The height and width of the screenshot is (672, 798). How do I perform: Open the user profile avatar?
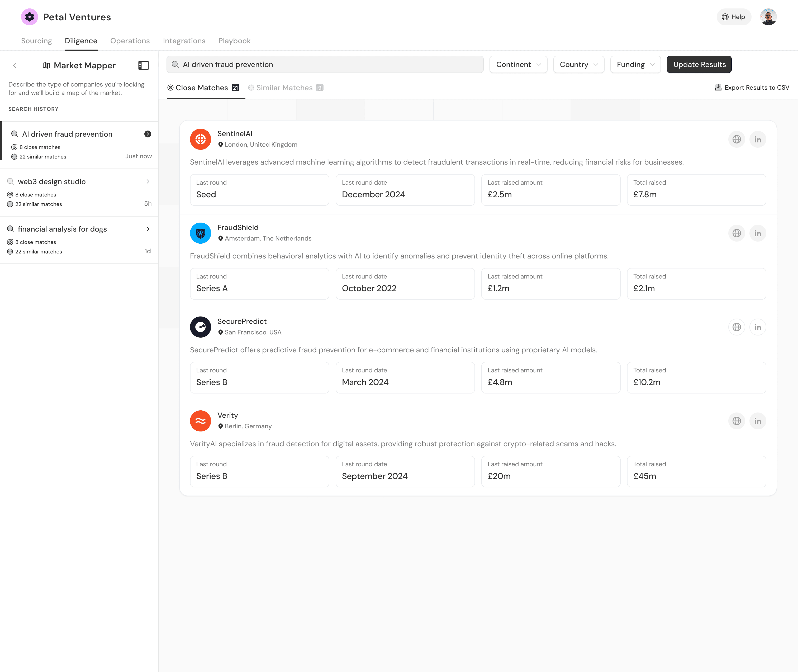pyautogui.click(x=768, y=17)
